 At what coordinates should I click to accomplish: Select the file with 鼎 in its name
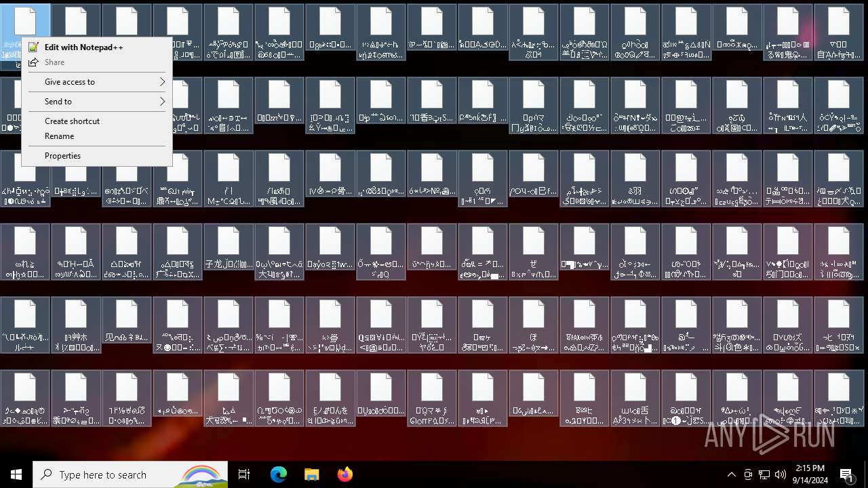click(x=178, y=179)
